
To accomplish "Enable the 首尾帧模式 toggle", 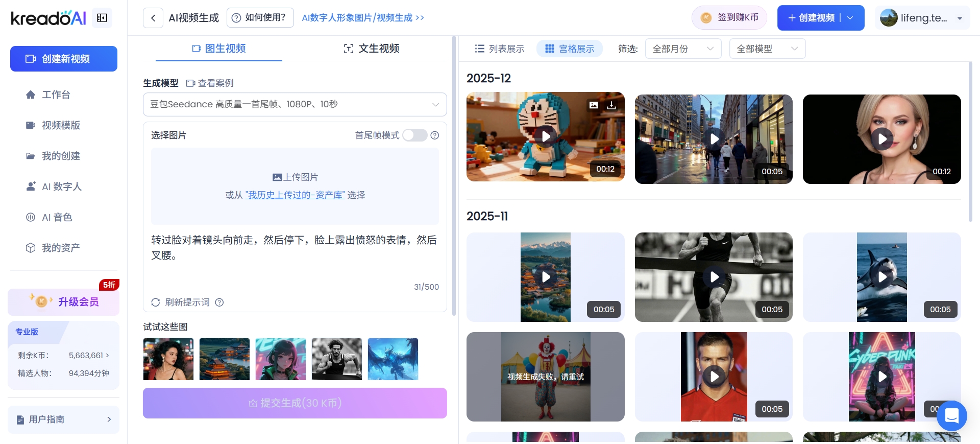I will 414,135.
